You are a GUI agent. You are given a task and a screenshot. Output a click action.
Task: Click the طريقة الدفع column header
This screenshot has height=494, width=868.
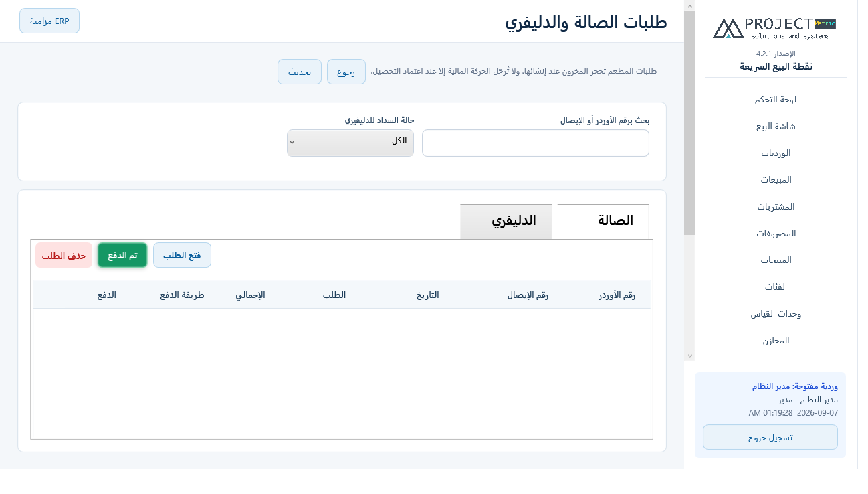182,295
